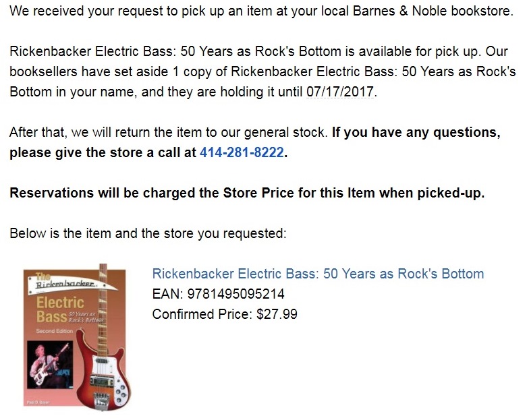Click the After that, we will return sentence
The width and height of the screenshot is (527, 420).
click(169, 132)
